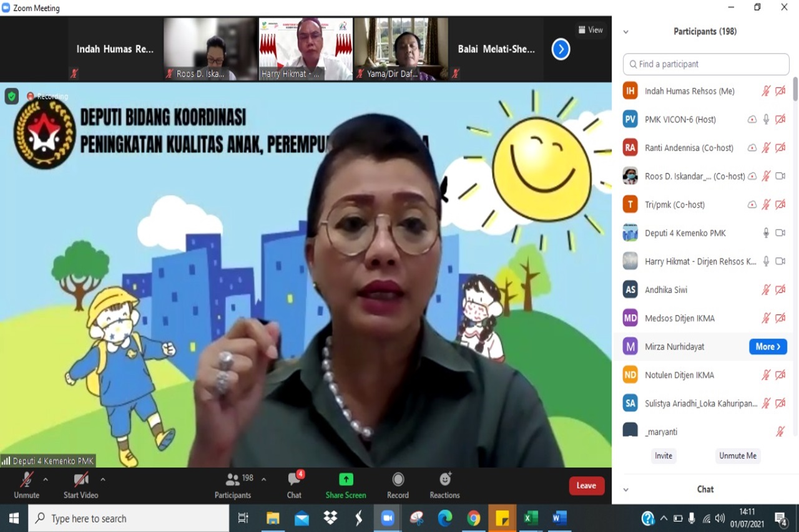Open volume control in system tray
The height and width of the screenshot is (532, 799).
(x=720, y=518)
